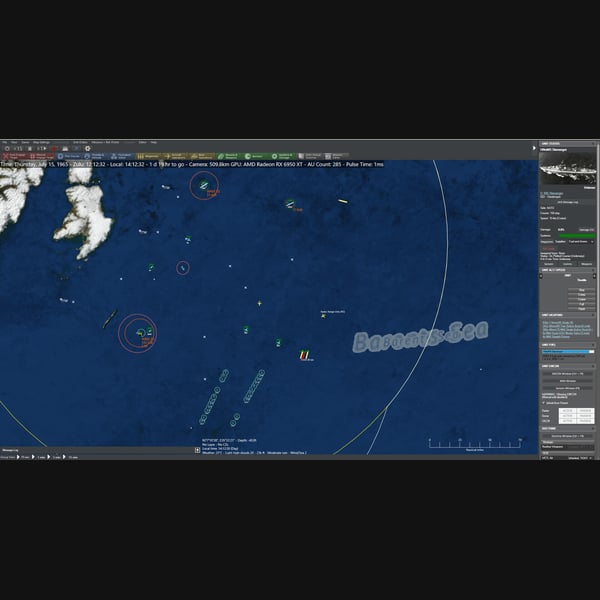Open the Game menu
This screenshot has width=600, height=600.
click(x=25, y=142)
